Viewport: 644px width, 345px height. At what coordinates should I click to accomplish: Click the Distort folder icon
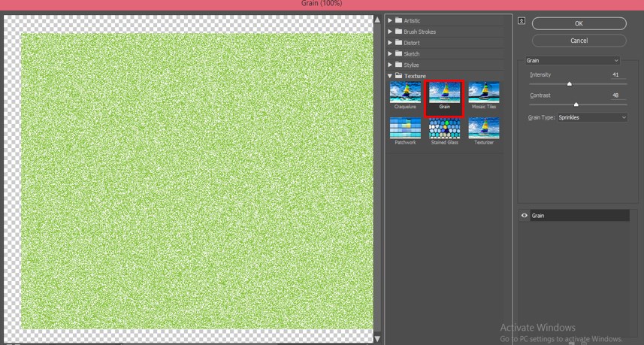398,42
